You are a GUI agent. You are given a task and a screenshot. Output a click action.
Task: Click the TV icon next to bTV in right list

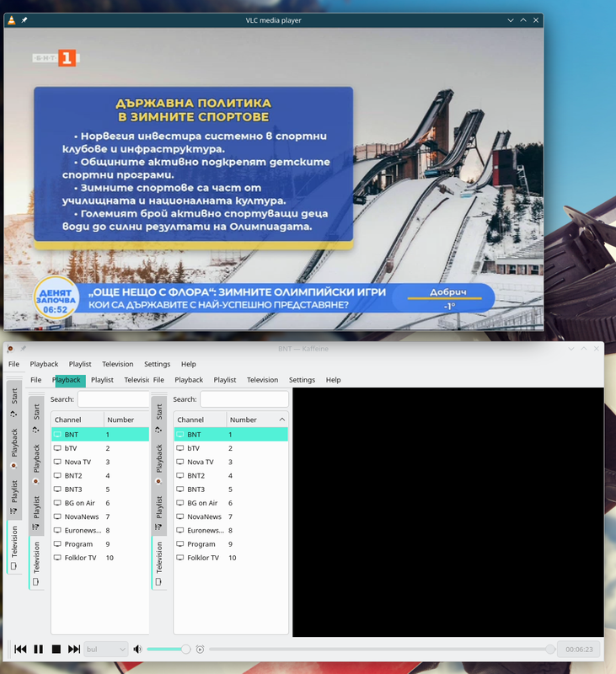[180, 448]
